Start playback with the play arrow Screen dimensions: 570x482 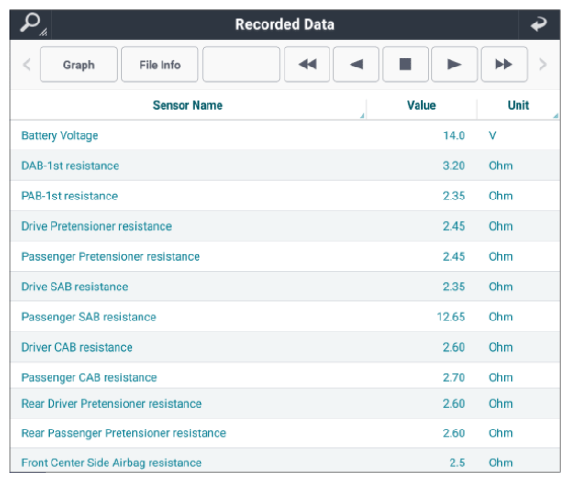(454, 64)
